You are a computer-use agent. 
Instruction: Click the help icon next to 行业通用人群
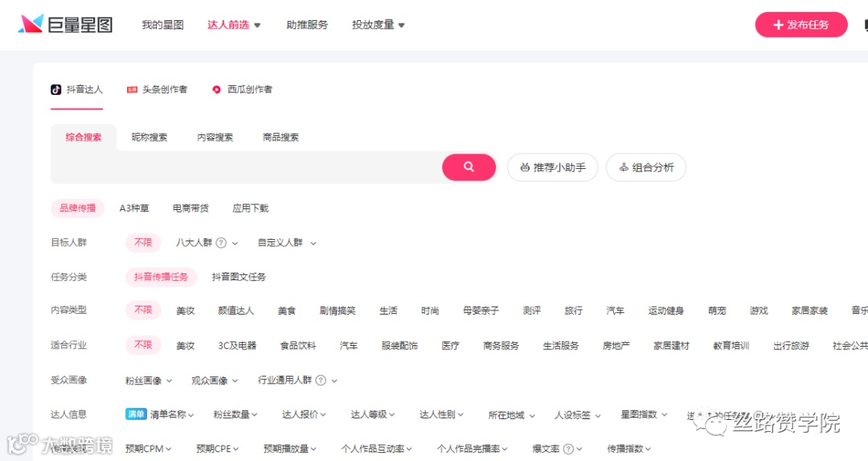[x=321, y=380]
